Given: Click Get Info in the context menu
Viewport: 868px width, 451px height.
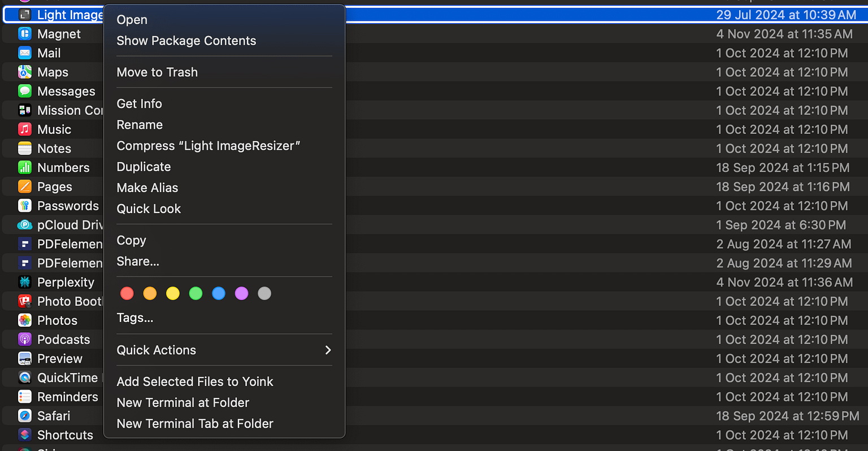Looking at the screenshot, I should 139,103.
